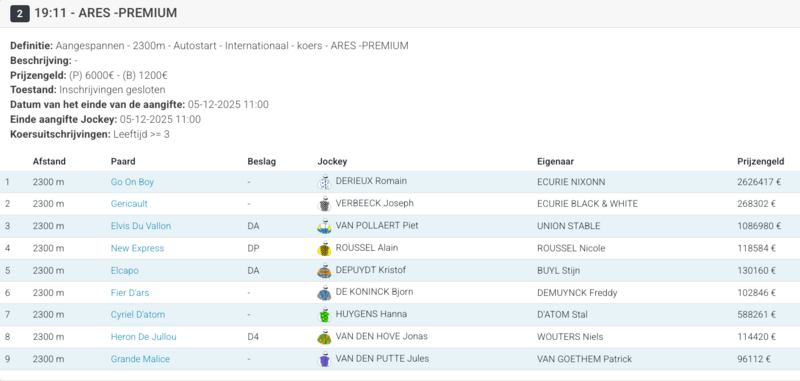Click the Prijzengeld column header
Image resolution: width=800 pixels, height=381 pixels.
761,162
